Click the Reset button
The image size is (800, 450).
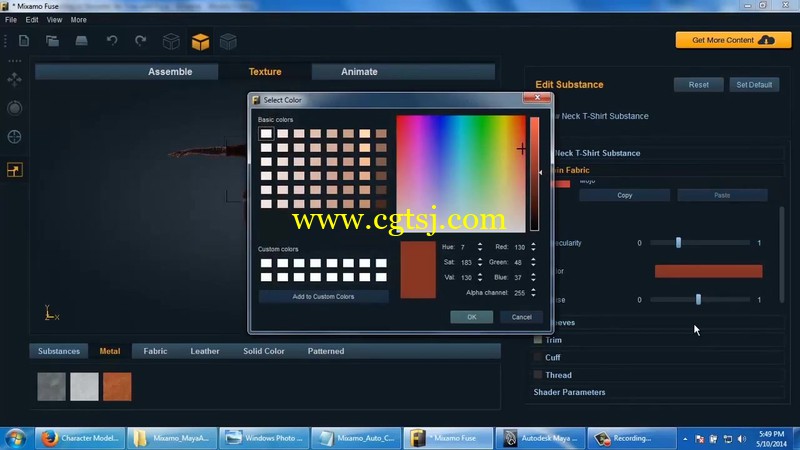698,85
